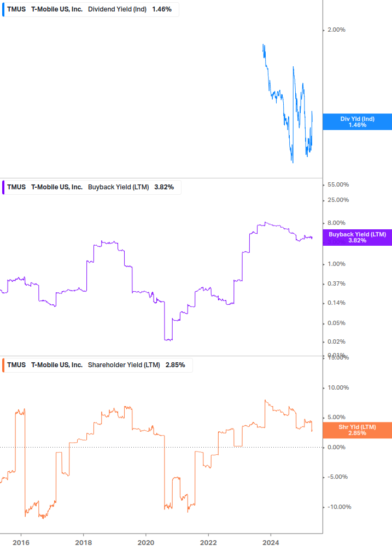Click the 2022 label on the time axis

[x=208, y=543]
